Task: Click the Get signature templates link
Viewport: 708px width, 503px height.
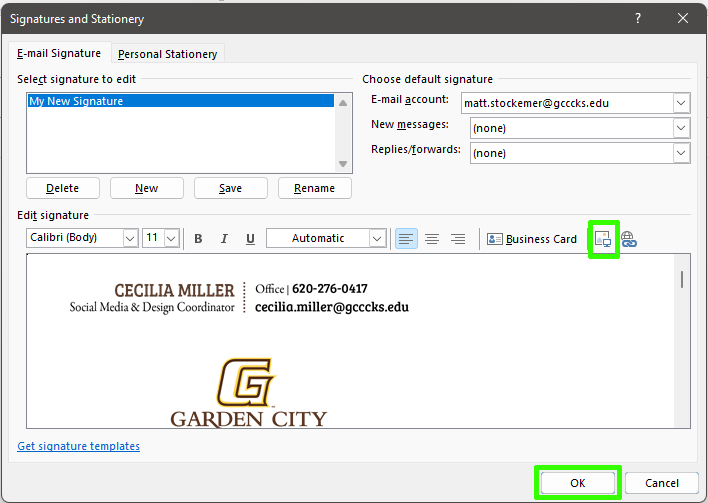Action: pyautogui.click(x=79, y=446)
